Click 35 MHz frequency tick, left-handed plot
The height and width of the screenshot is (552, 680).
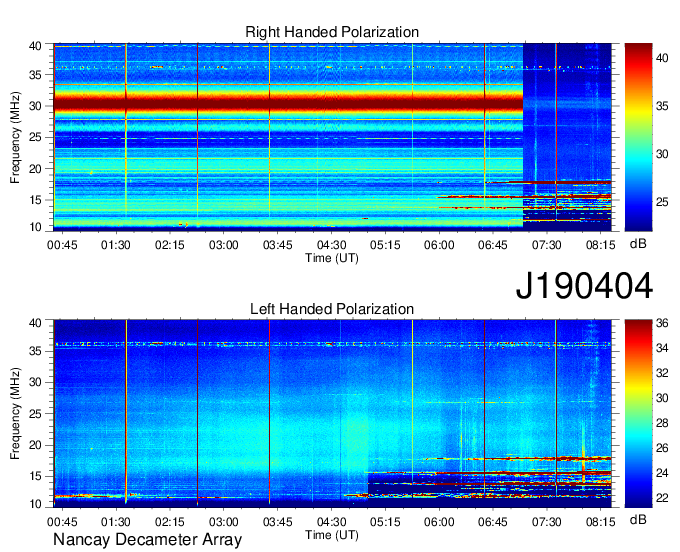[x=36, y=351]
